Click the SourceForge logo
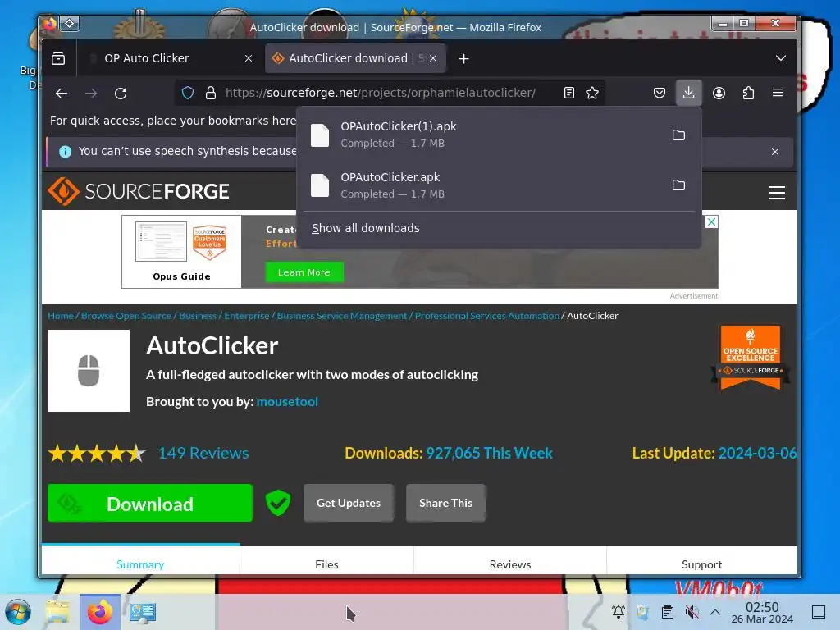840x630 pixels. (138, 191)
